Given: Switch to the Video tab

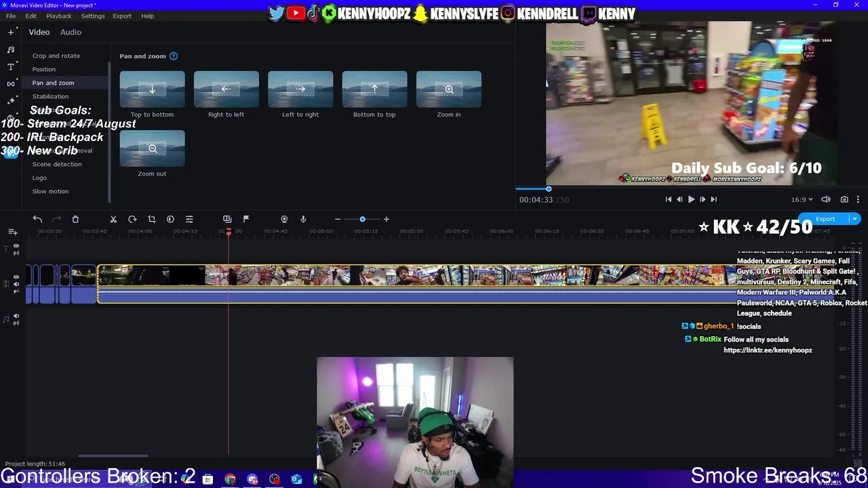Looking at the screenshot, I should (39, 32).
